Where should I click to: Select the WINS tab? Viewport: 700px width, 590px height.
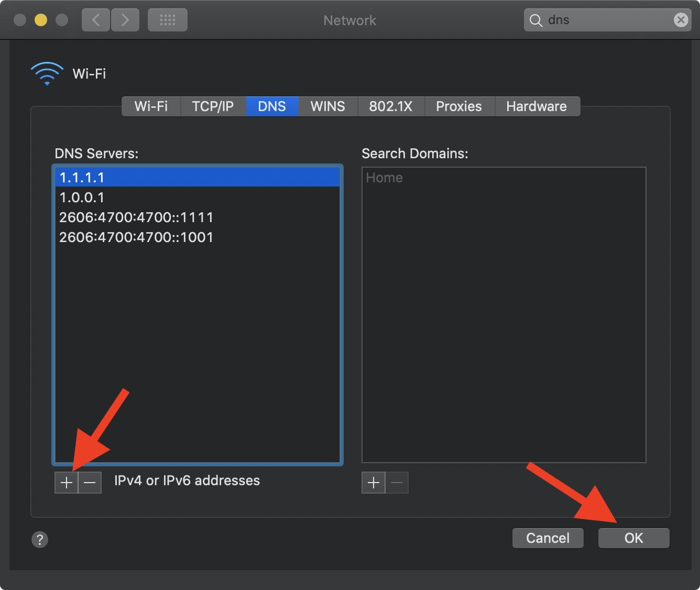tap(327, 106)
